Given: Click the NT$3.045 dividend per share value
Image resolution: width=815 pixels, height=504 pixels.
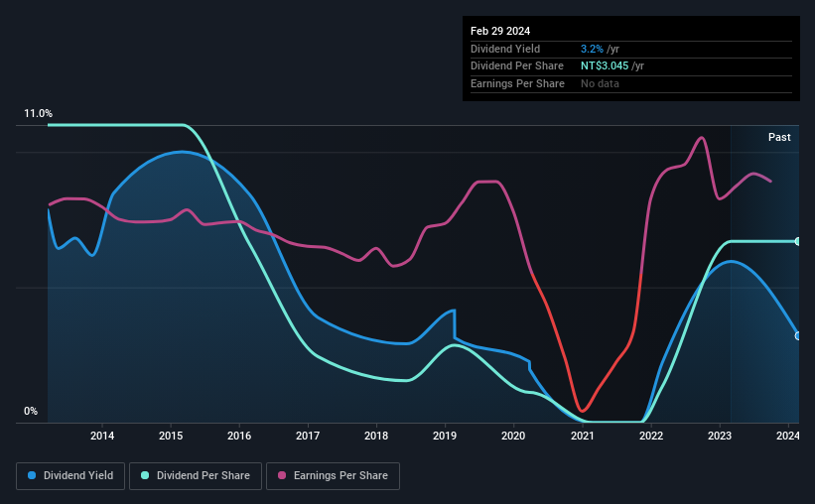Looking at the screenshot, I should tap(605, 66).
